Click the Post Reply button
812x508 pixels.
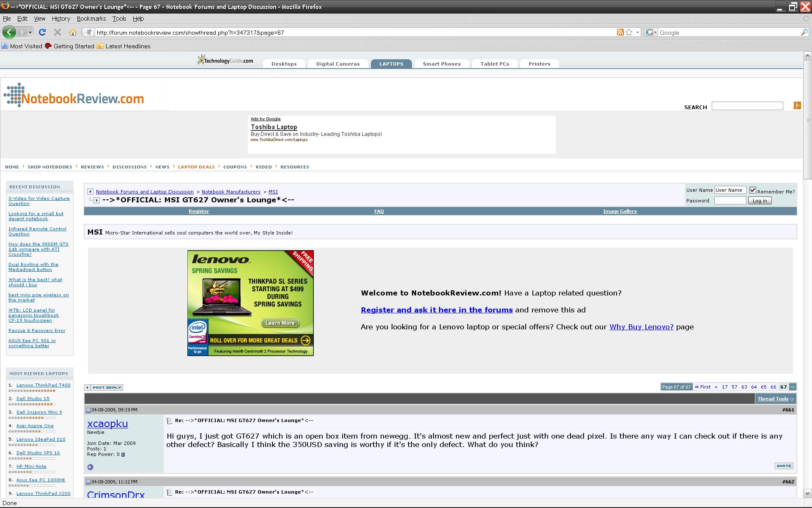[107, 387]
